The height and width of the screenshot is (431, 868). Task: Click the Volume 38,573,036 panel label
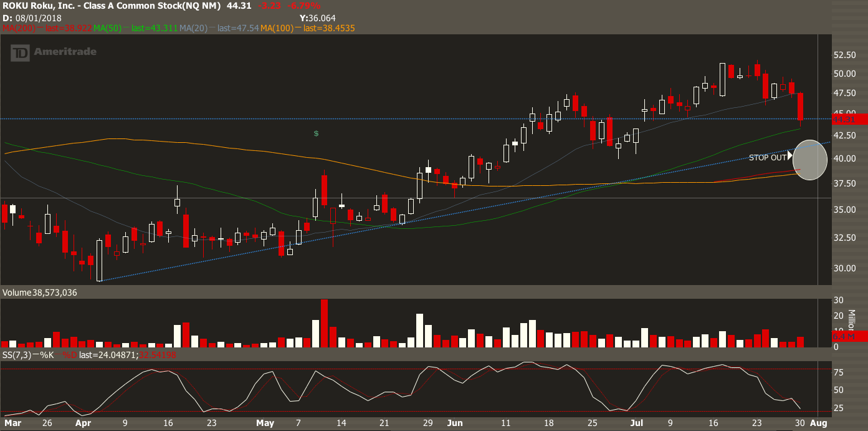tap(40, 292)
